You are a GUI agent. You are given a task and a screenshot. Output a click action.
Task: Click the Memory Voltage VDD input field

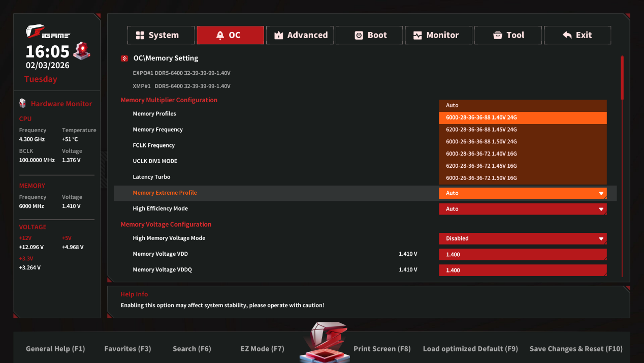[x=523, y=254]
